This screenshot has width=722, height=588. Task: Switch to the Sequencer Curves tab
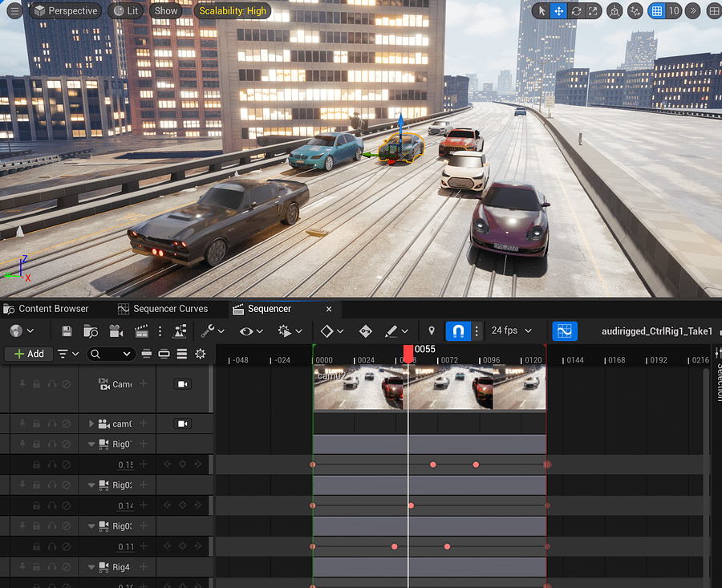(x=163, y=309)
